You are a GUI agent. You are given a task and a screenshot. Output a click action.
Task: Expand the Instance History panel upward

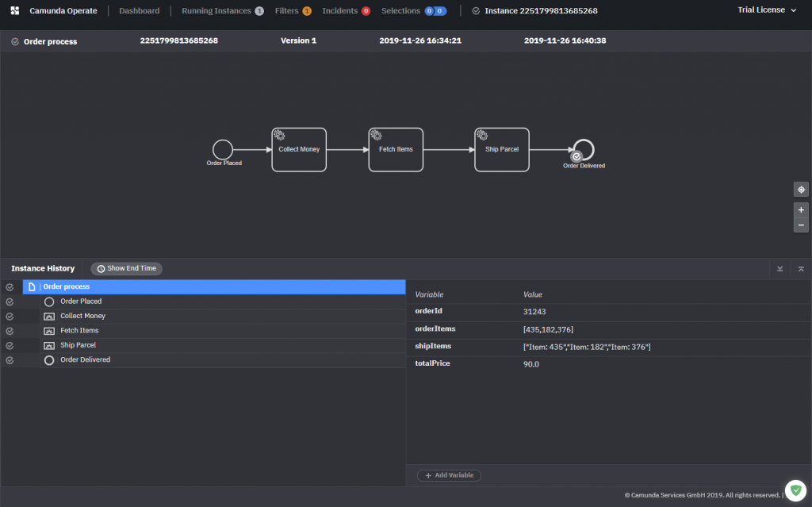point(801,268)
